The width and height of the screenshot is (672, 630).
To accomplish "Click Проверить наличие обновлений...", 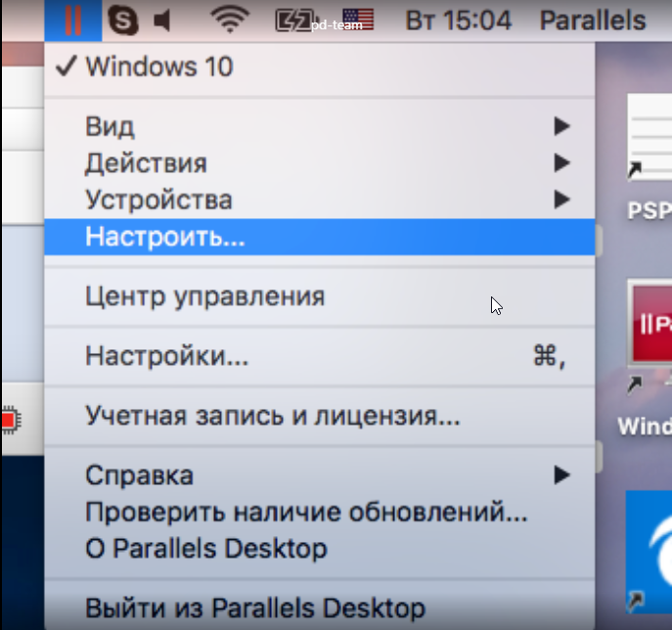I will pyautogui.click(x=306, y=512).
